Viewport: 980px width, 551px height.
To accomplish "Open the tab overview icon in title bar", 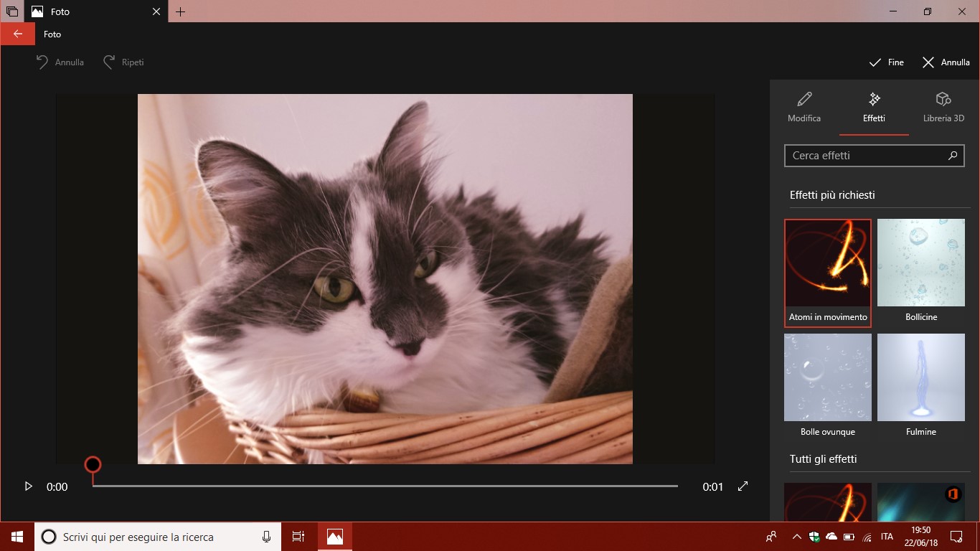I will 11,11.
